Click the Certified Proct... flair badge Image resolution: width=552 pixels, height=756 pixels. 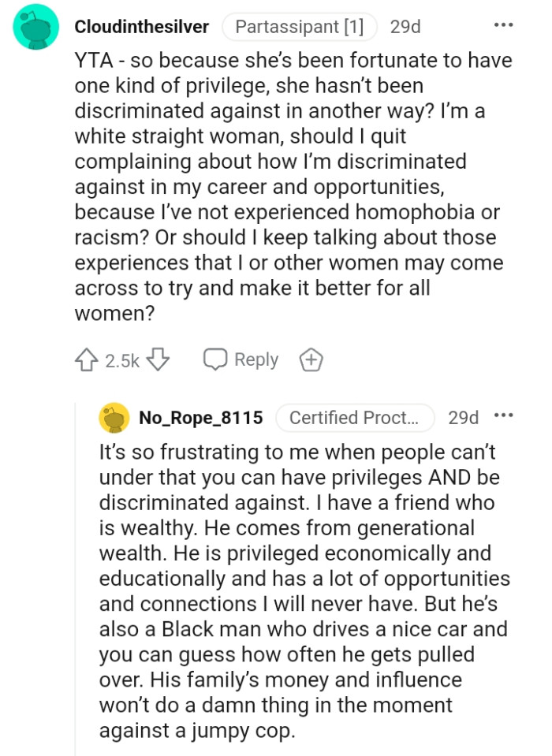pyautogui.click(x=356, y=418)
